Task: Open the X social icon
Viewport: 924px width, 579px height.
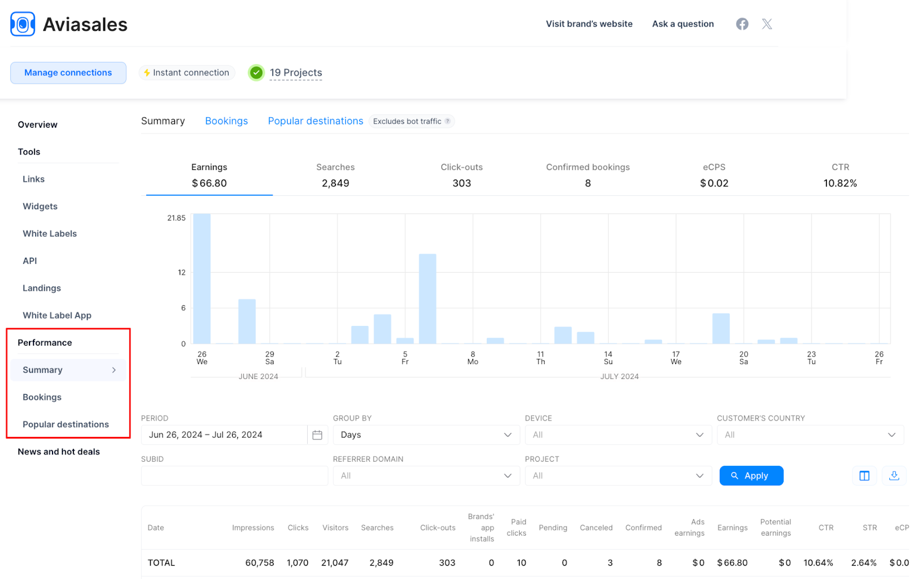Action: [x=767, y=24]
